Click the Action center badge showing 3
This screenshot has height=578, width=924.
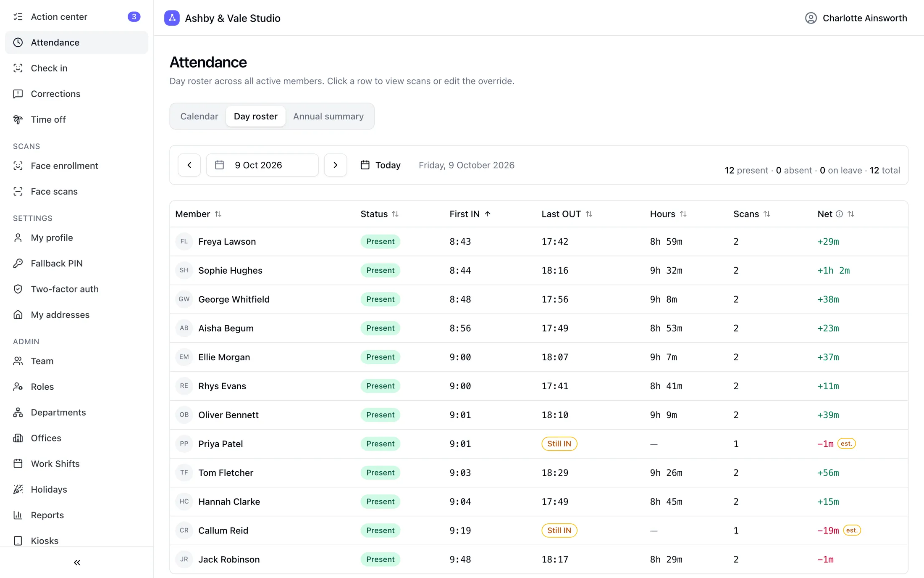coord(134,17)
